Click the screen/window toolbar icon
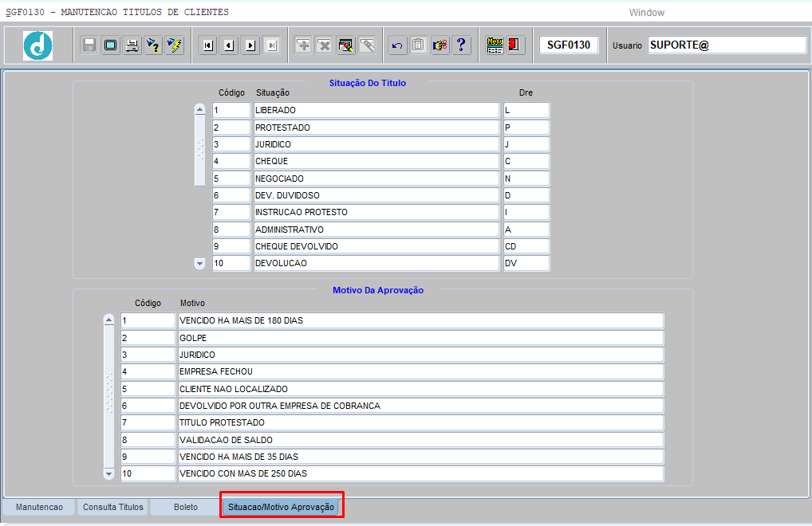The height and width of the screenshot is (526, 812). tap(110, 45)
